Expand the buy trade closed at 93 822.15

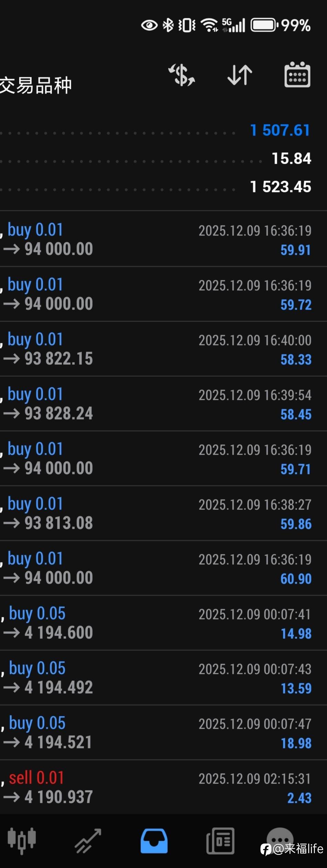(163, 349)
